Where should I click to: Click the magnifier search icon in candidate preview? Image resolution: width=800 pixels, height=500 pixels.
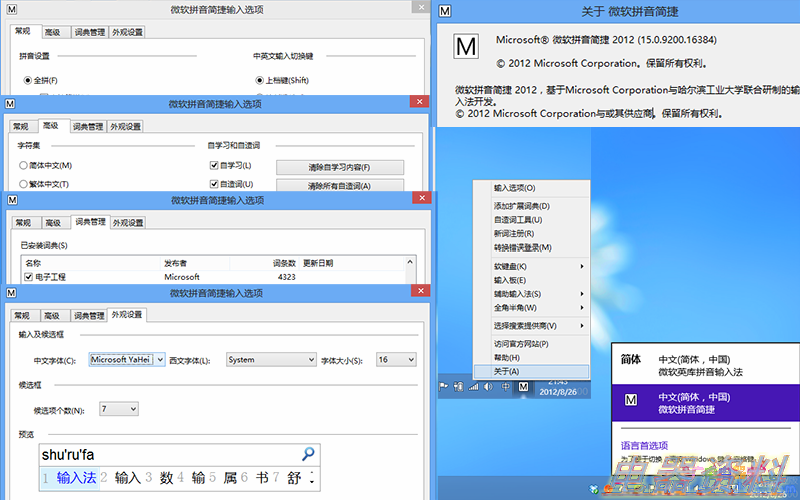click(309, 454)
